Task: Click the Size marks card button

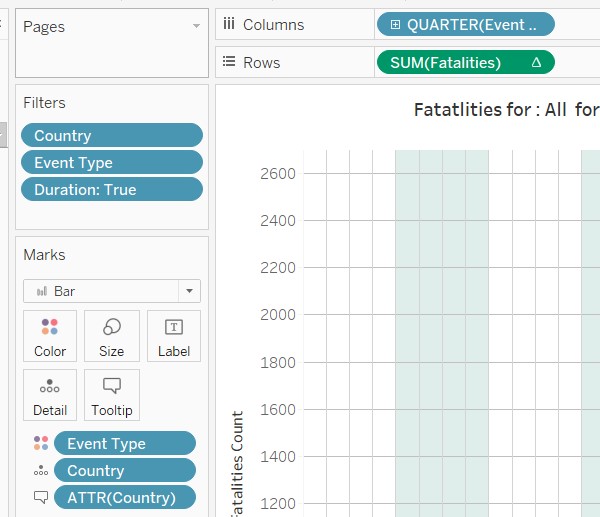Action: pyautogui.click(x=112, y=336)
